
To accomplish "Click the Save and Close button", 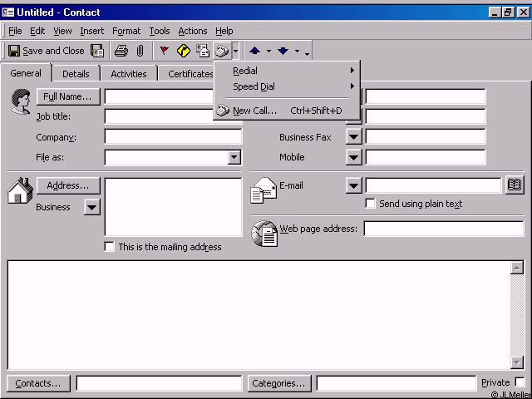I will [47, 51].
